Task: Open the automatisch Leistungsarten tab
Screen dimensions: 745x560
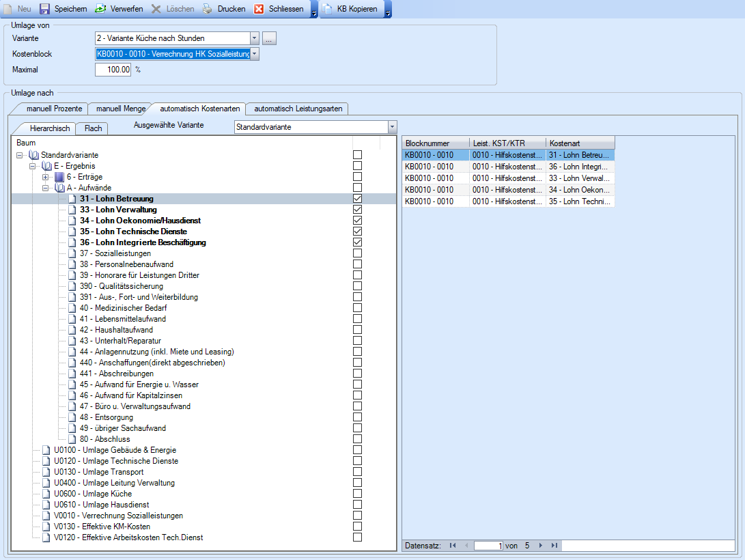Action: (x=299, y=109)
